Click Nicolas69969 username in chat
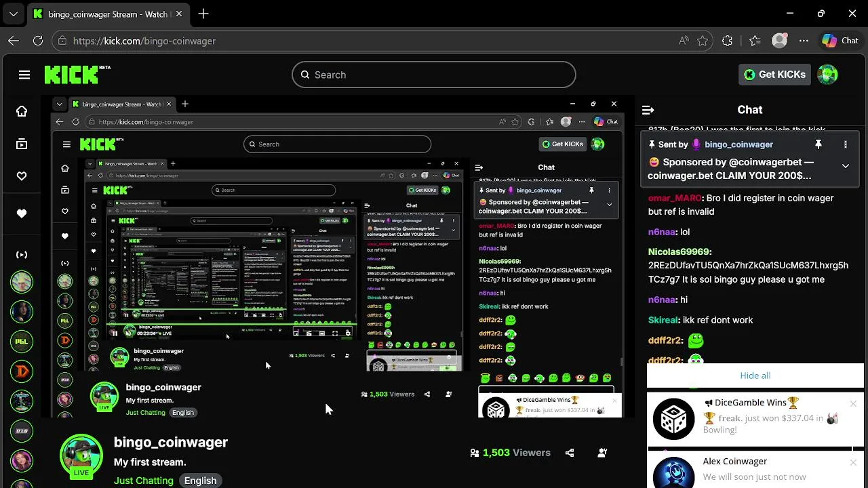The width and height of the screenshot is (868, 488). [x=679, y=252]
